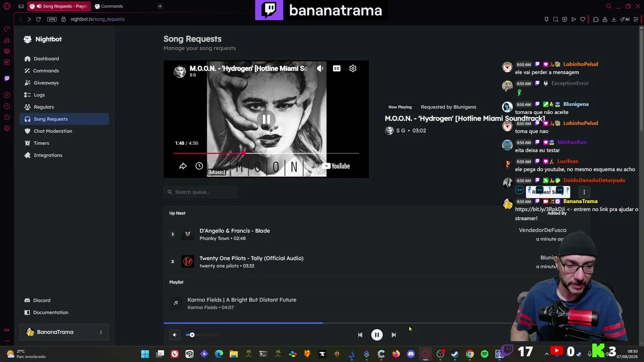The width and height of the screenshot is (644, 362).
Task: Open the browser extensions icon
Action: click(x=596, y=19)
